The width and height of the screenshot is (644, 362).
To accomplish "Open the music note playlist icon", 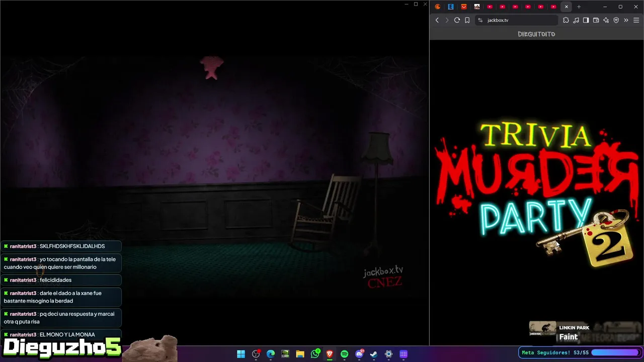I will click(576, 20).
